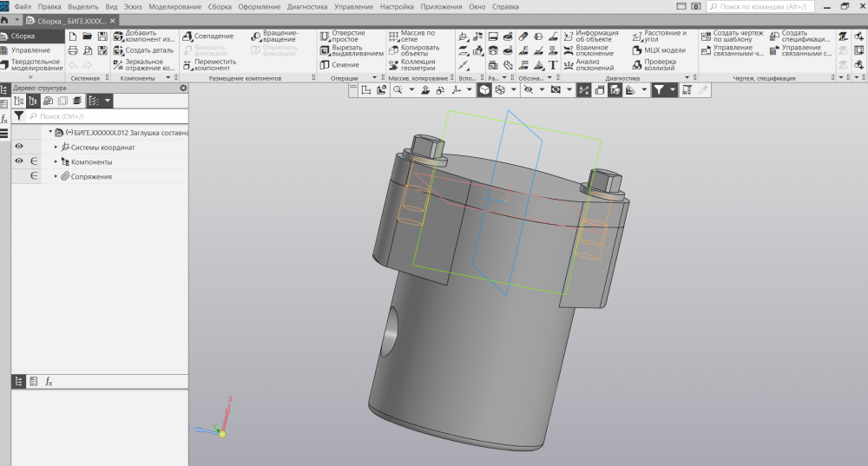
Task: Expand the Сопряжения tree node
Action: [56, 177]
